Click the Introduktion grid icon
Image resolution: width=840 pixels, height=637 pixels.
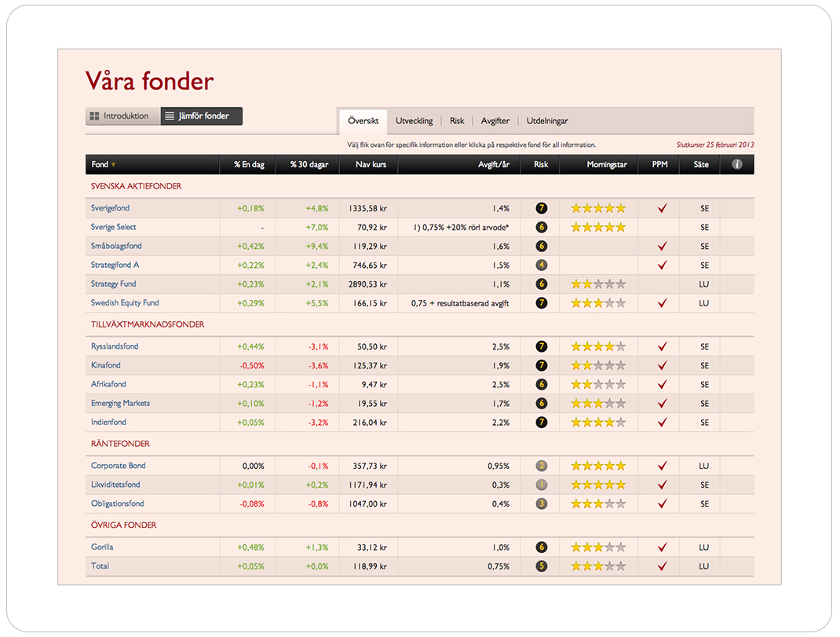(95, 115)
